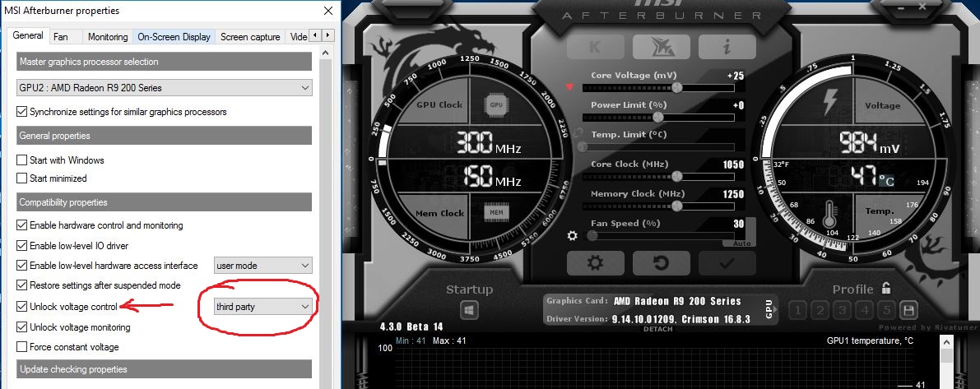Click the GPU chip icon in the gauge

point(496,105)
